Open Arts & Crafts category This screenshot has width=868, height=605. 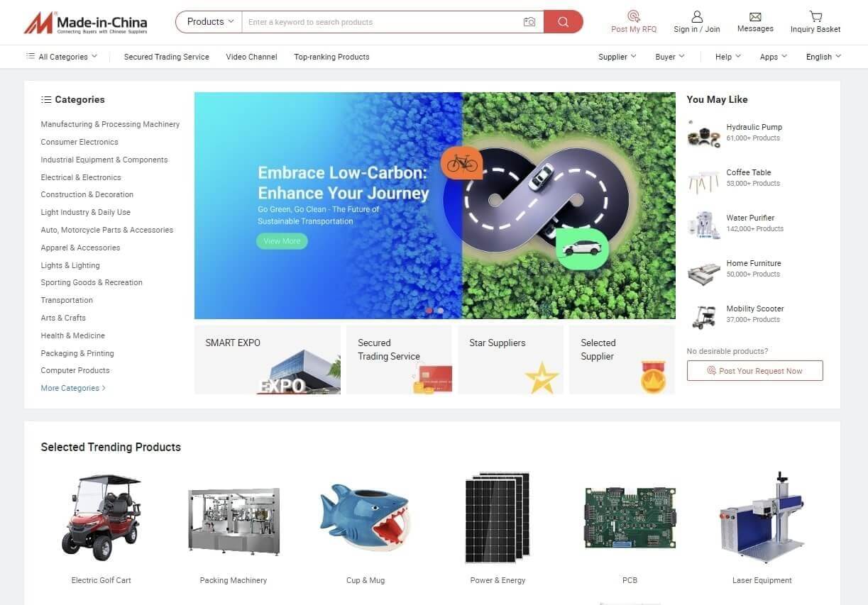[63, 318]
